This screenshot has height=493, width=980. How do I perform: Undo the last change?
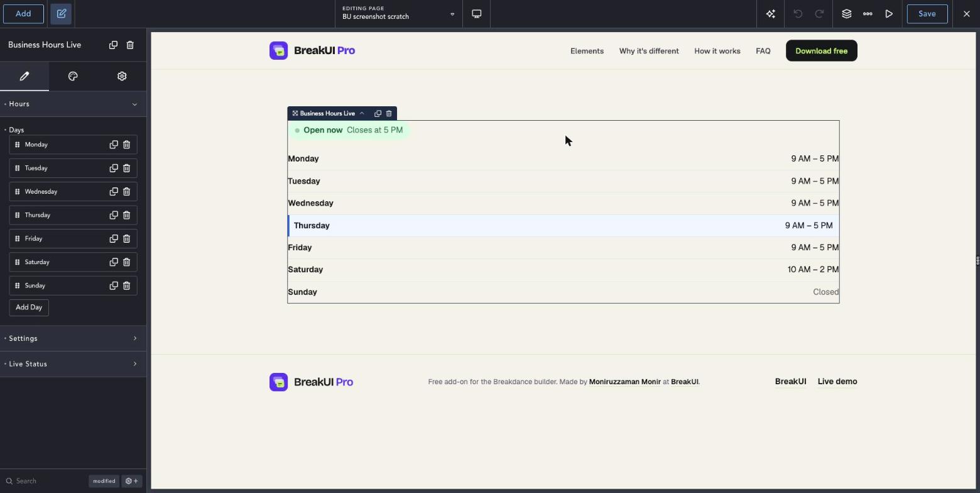coord(798,14)
